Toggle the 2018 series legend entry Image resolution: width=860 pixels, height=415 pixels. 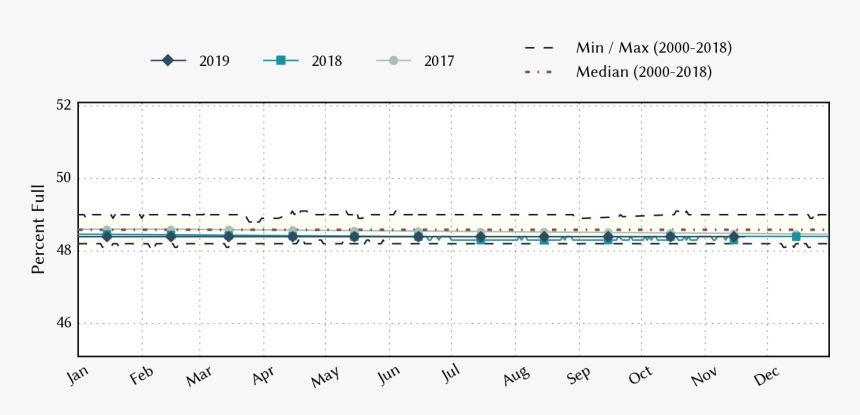coord(303,61)
